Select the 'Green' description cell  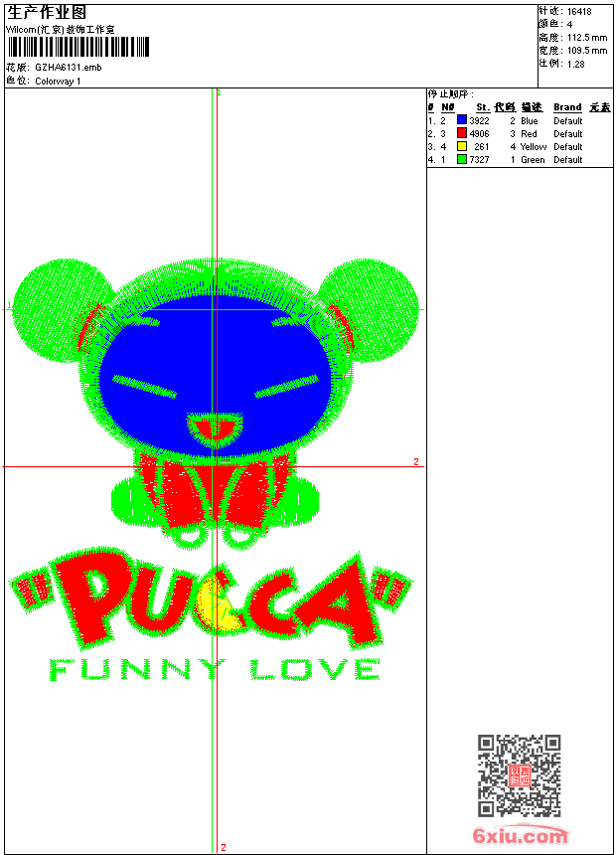(x=533, y=160)
